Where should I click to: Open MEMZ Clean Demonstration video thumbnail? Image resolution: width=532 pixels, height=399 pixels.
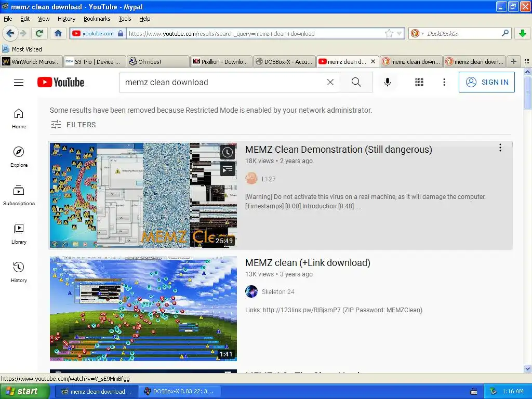click(143, 195)
